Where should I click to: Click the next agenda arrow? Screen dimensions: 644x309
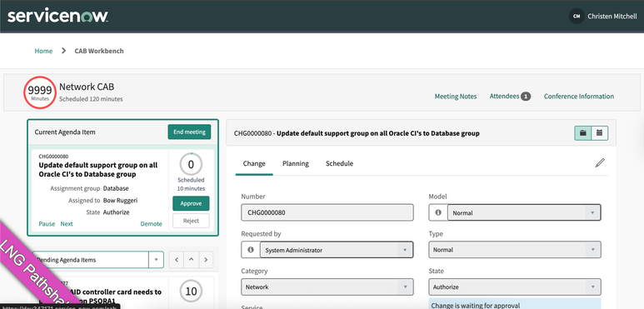[x=206, y=260]
